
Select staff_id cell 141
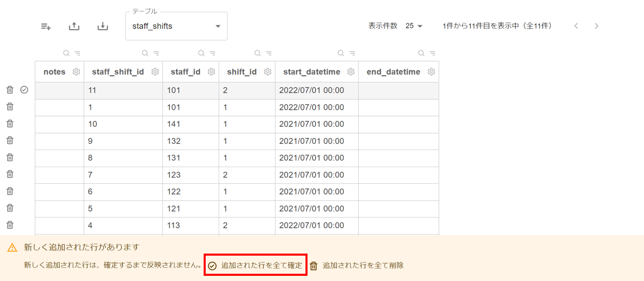click(x=191, y=124)
